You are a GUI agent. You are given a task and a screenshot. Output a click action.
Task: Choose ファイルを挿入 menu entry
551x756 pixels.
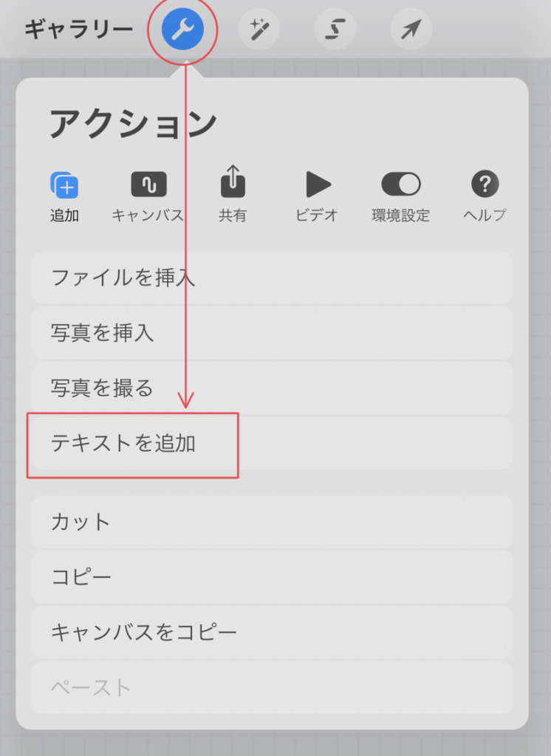coord(272,278)
